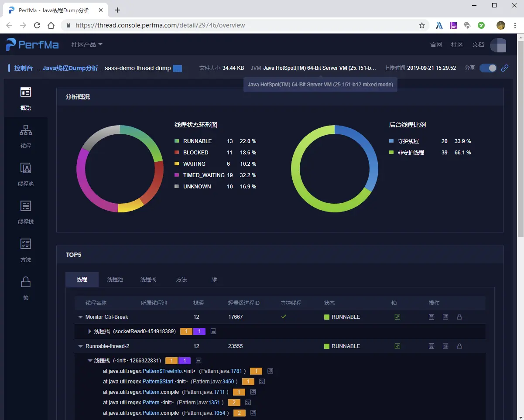Click the 控制台 console breadcrumb link
524x420 pixels.
(24, 68)
